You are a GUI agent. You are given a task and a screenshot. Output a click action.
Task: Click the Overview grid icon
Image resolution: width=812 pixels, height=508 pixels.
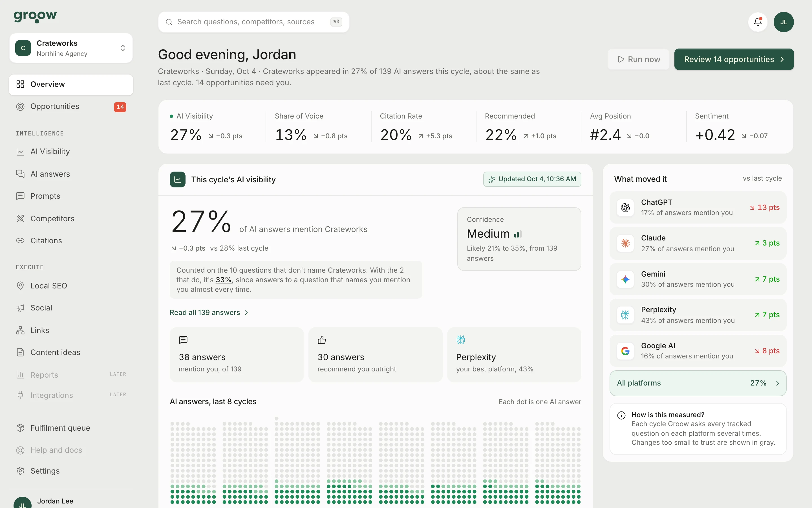[x=21, y=84]
